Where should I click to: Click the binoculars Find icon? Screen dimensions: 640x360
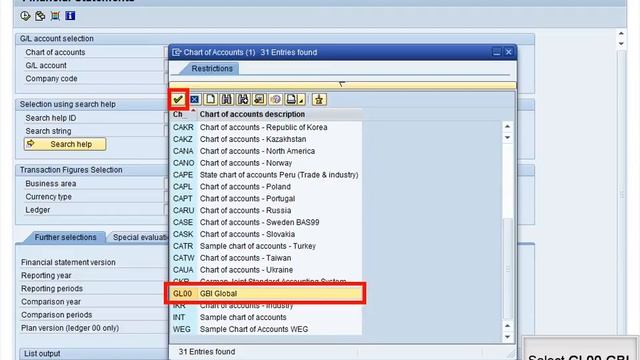(x=227, y=99)
